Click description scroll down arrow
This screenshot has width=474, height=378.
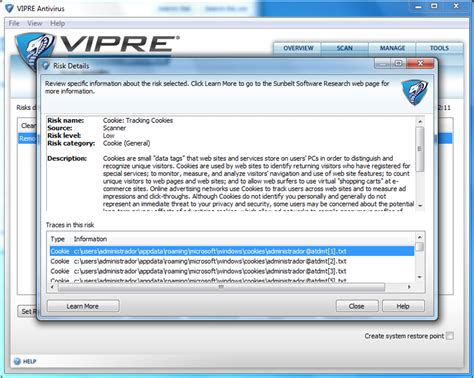pyautogui.click(x=420, y=206)
